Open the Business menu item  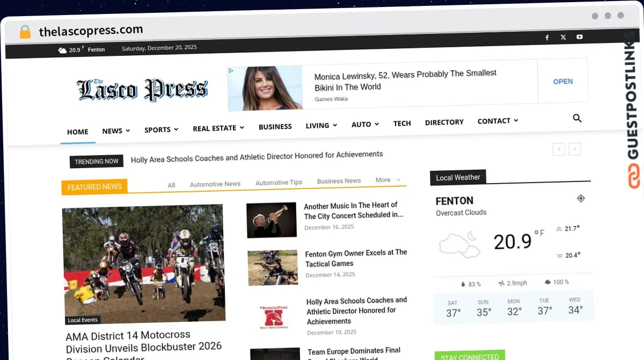coord(275,127)
